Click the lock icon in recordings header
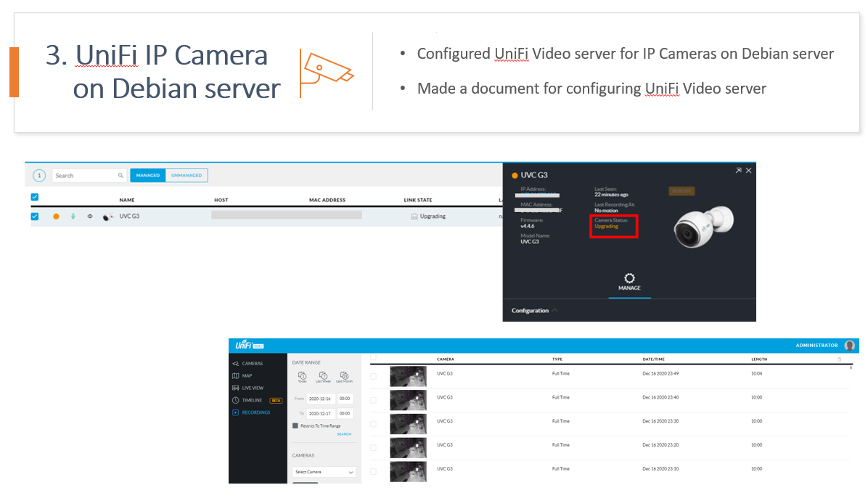Screen dimensions: 868x493 pyautogui.click(x=839, y=359)
